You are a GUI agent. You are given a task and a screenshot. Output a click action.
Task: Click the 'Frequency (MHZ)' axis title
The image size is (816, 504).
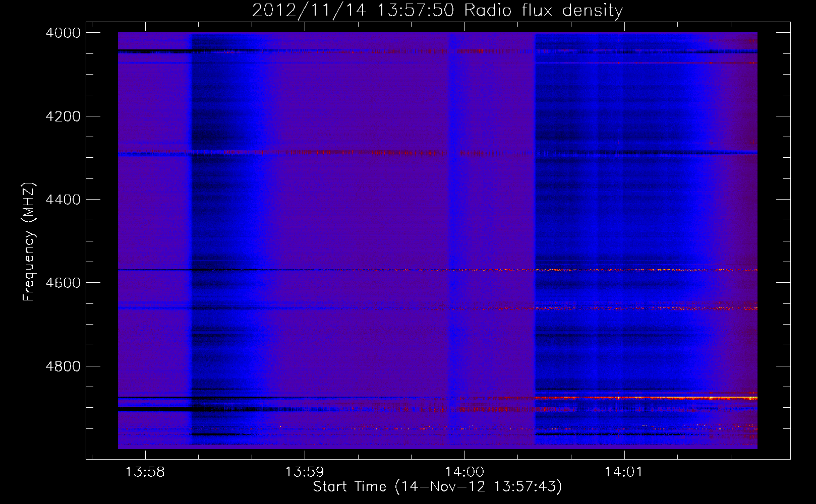29,242
